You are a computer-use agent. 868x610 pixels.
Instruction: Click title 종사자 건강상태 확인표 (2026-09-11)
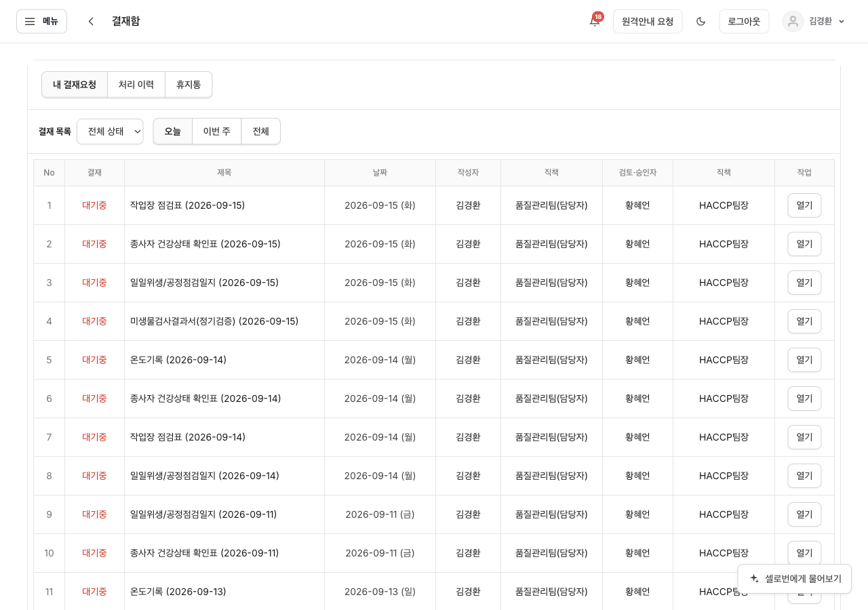pyautogui.click(x=205, y=553)
